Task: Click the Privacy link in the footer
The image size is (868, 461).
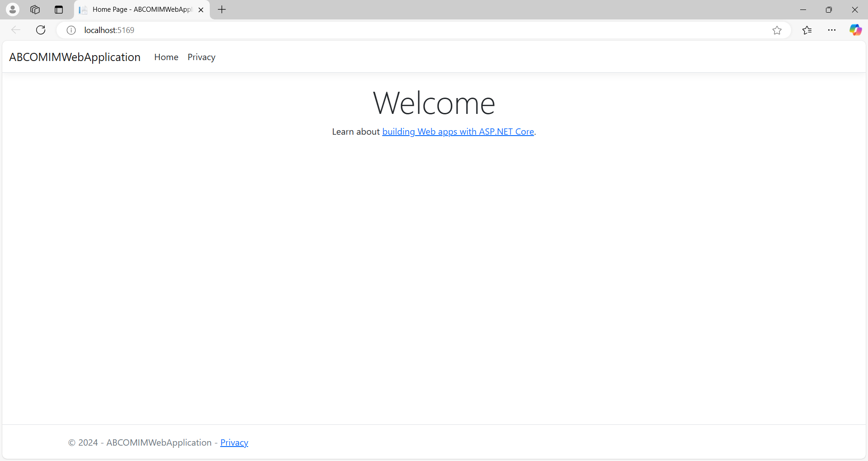Action: point(234,442)
